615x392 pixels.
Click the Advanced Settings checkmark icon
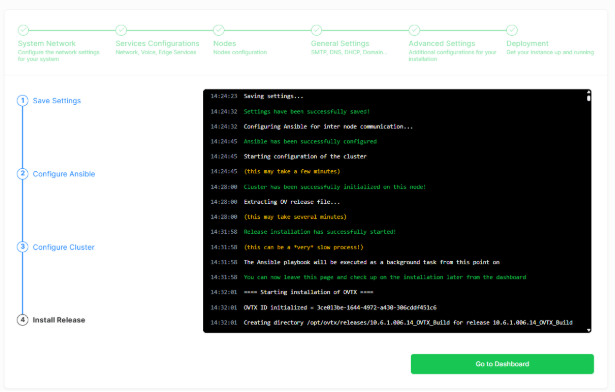(x=414, y=30)
